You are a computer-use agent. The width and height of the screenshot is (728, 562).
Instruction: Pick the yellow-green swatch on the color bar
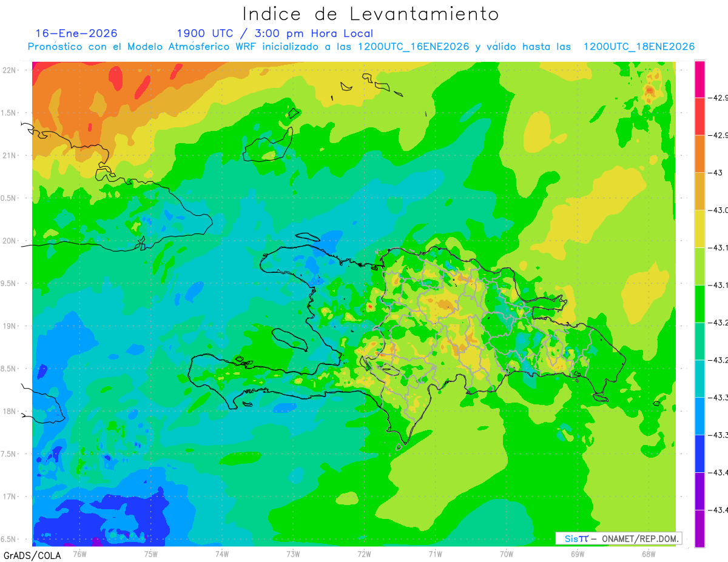pyautogui.click(x=699, y=266)
